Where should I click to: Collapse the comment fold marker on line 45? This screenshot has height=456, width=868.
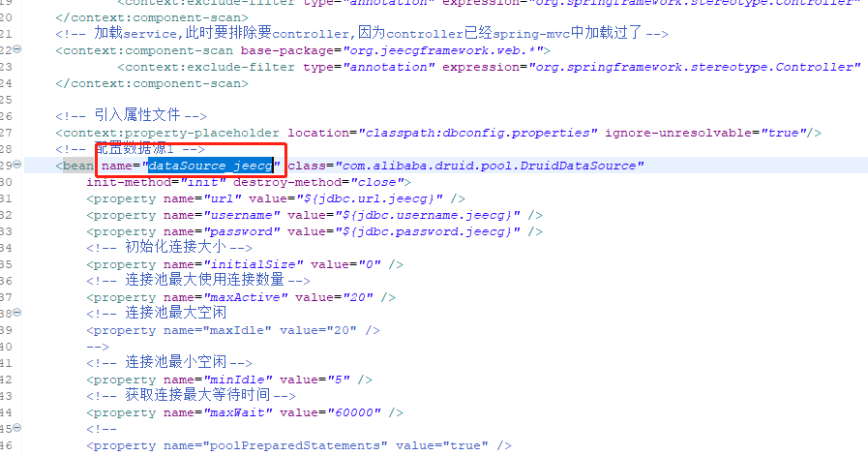click(x=17, y=428)
